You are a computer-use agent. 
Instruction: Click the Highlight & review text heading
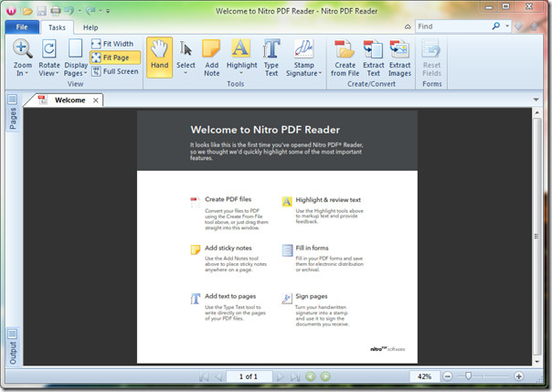pos(328,200)
